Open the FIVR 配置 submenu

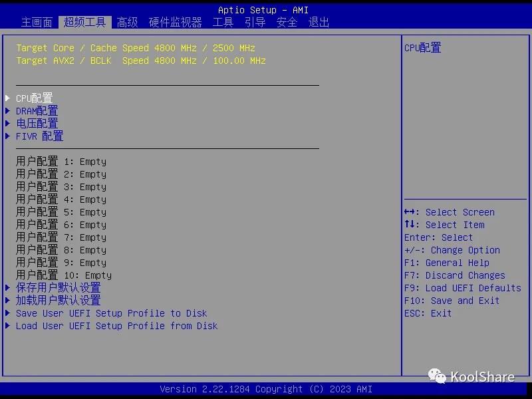coord(40,136)
